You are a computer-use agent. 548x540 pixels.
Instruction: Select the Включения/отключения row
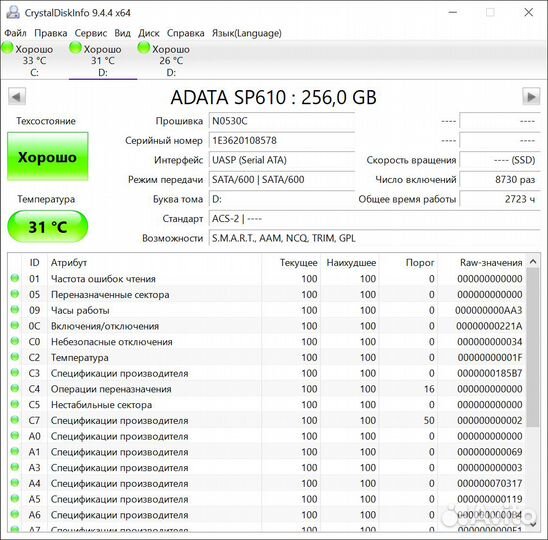coord(267,326)
